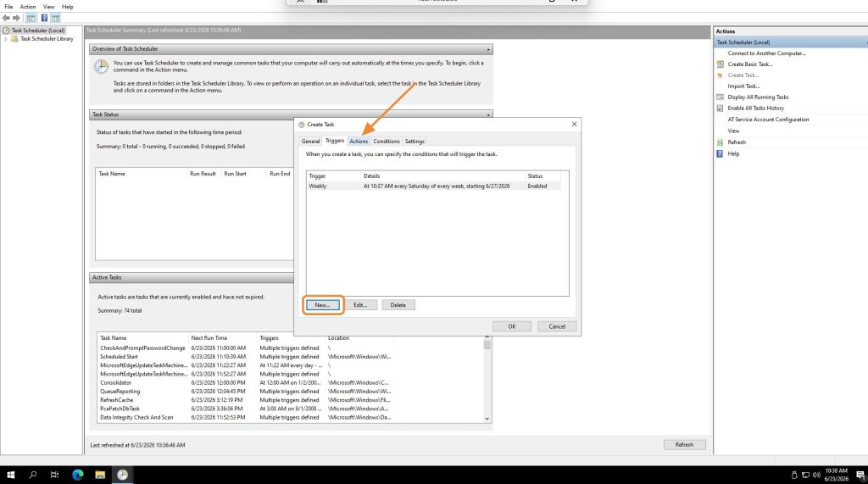Toggle the Show/Hide Action Pane toolbar icon
868x484 pixels.
(x=55, y=18)
